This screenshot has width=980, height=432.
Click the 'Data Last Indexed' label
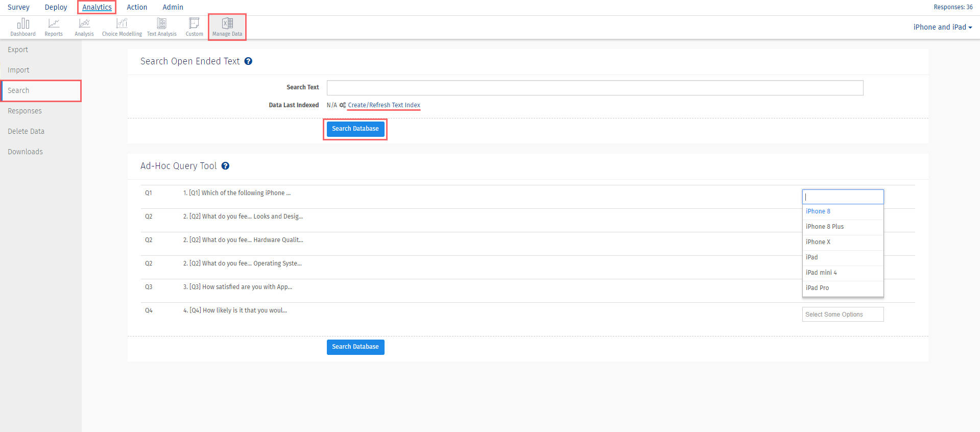pyautogui.click(x=294, y=105)
